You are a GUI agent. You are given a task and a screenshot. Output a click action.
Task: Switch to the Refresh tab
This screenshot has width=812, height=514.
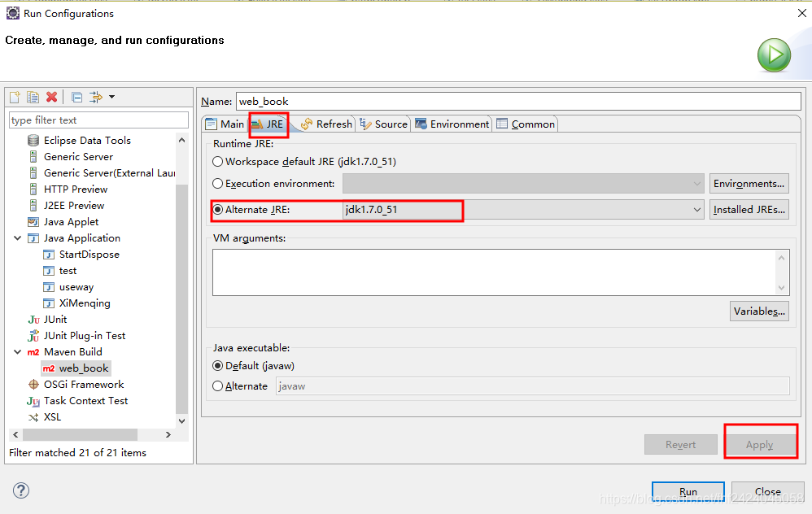point(327,124)
